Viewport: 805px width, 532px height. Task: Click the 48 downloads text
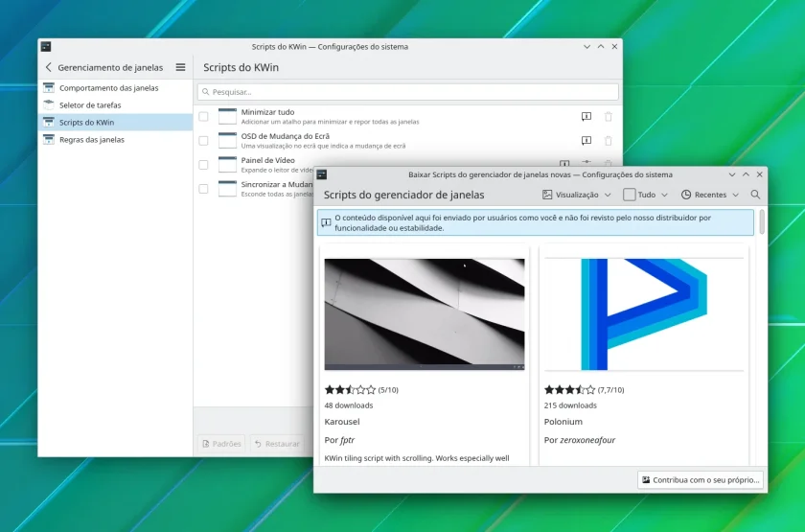pyautogui.click(x=349, y=405)
